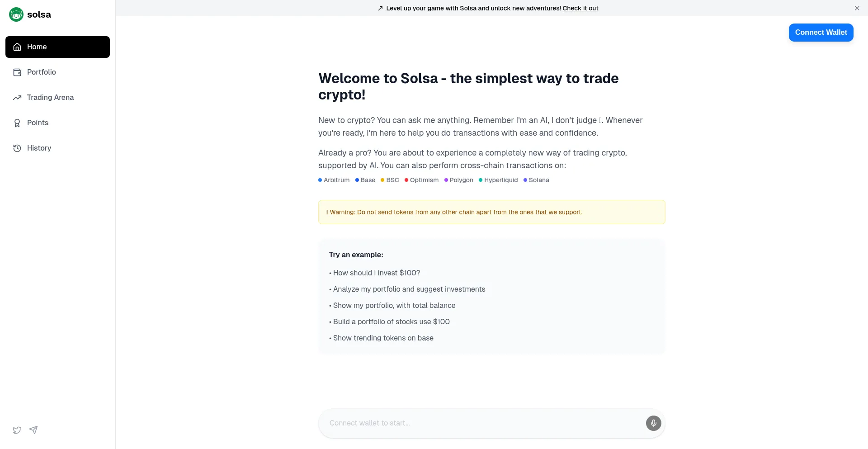Activate the microphone voice input icon
Viewport: 868px width, 449px height.
(653, 423)
